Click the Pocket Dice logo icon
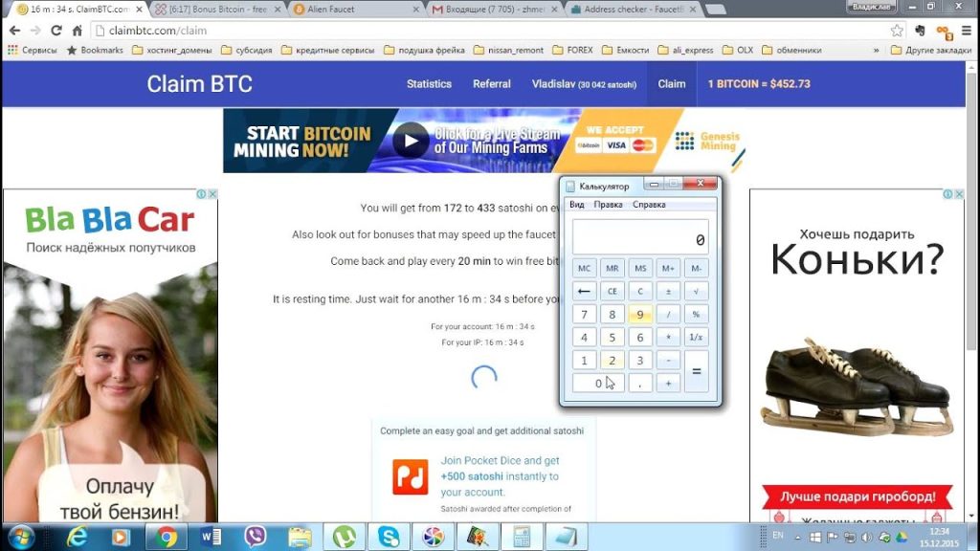Screen dimensions: 980x551 (x=411, y=476)
